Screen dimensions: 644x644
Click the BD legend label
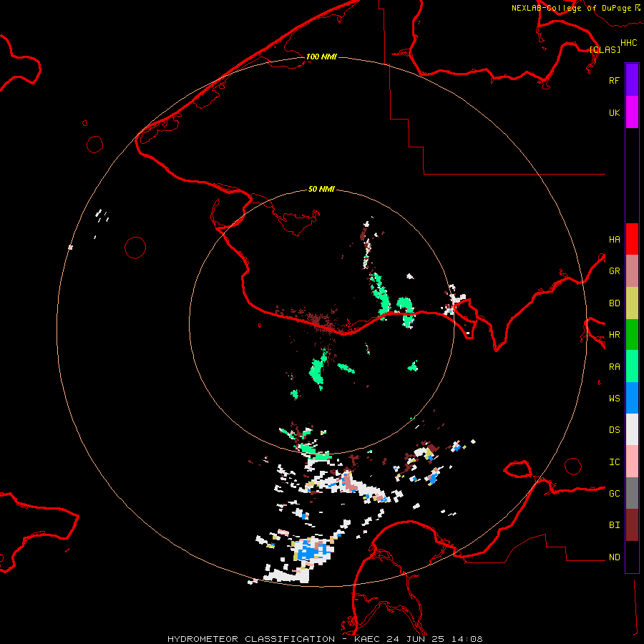(614, 303)
